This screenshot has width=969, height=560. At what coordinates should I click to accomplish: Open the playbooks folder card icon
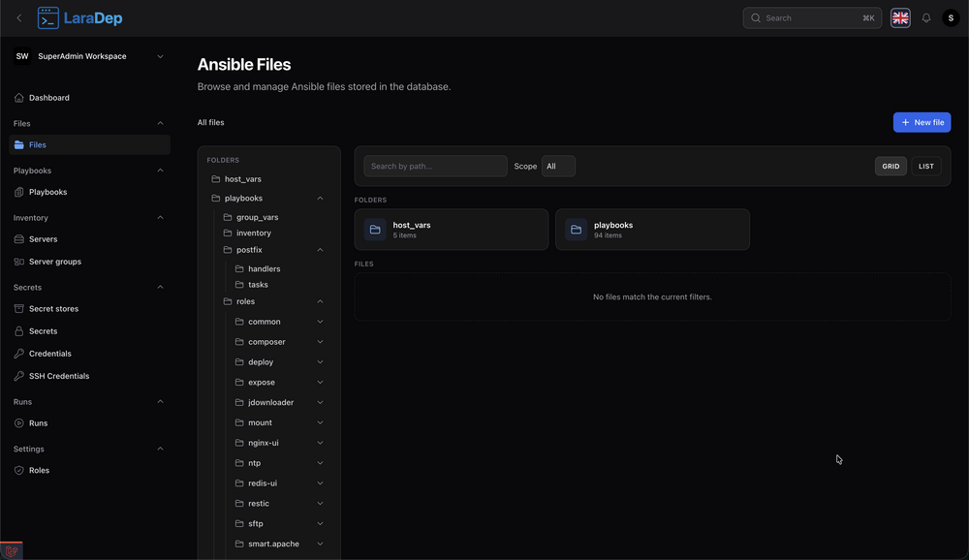(576, 230)
